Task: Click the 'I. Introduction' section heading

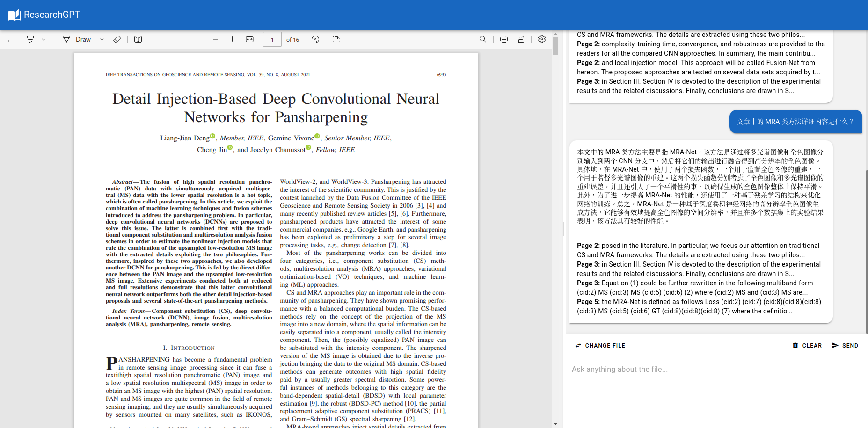Action: coord(189,348)
